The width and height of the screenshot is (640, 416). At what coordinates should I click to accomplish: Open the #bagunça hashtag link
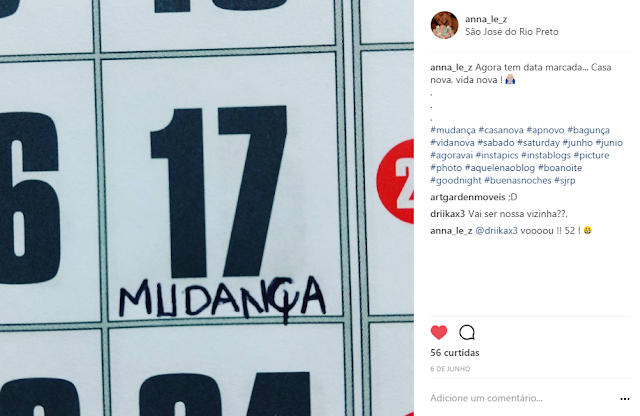(588, 130)
